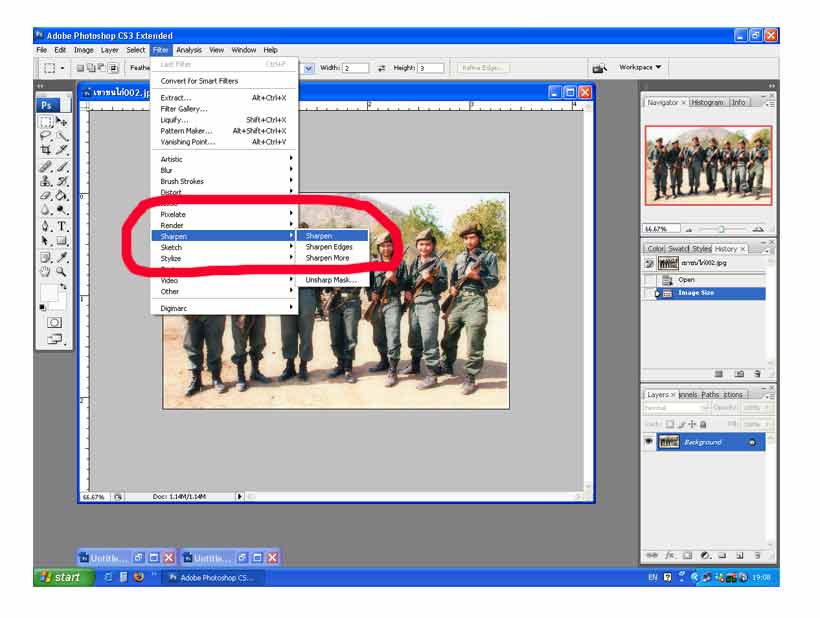Choose the Hand tool
The width and height of the screenshot is (820, 618).
[46, 271]
